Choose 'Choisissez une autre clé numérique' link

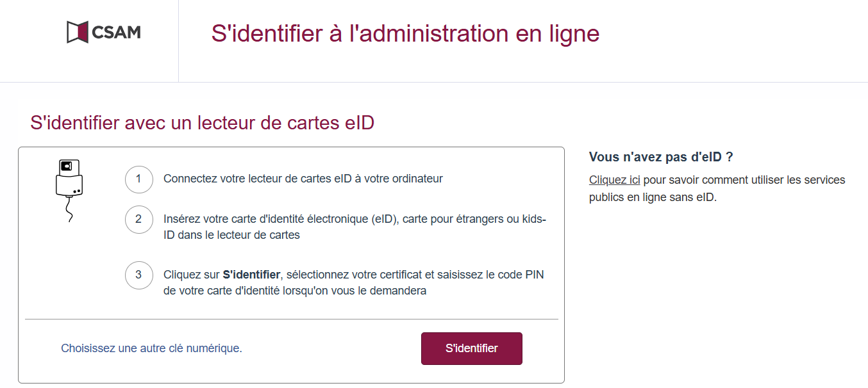(x=151, y=348)
